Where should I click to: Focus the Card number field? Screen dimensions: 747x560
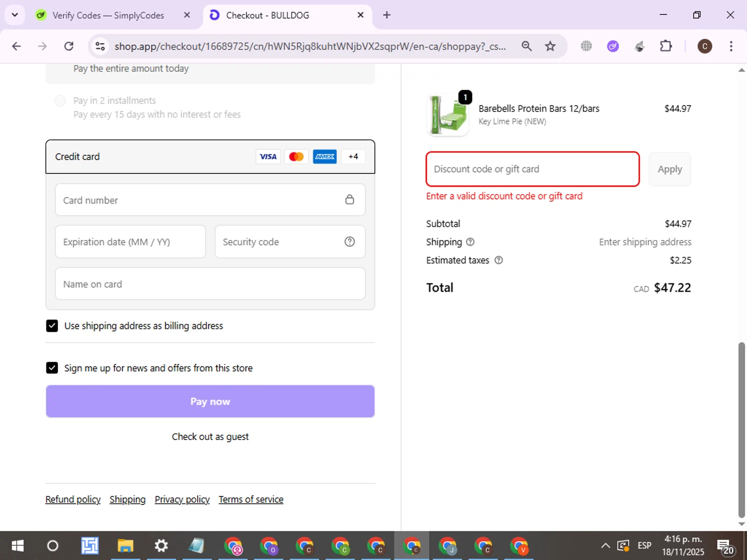pyautogui.click(x=210, y=200)
